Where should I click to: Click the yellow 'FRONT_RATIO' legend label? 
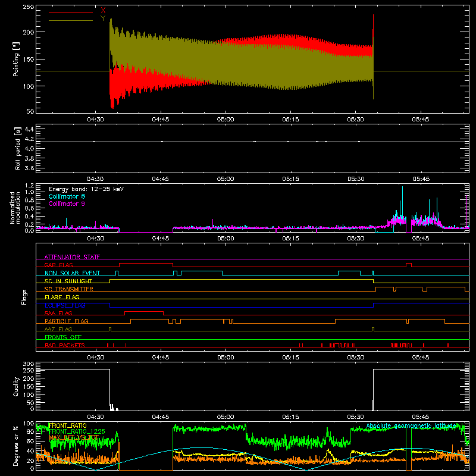coord(68,425)
